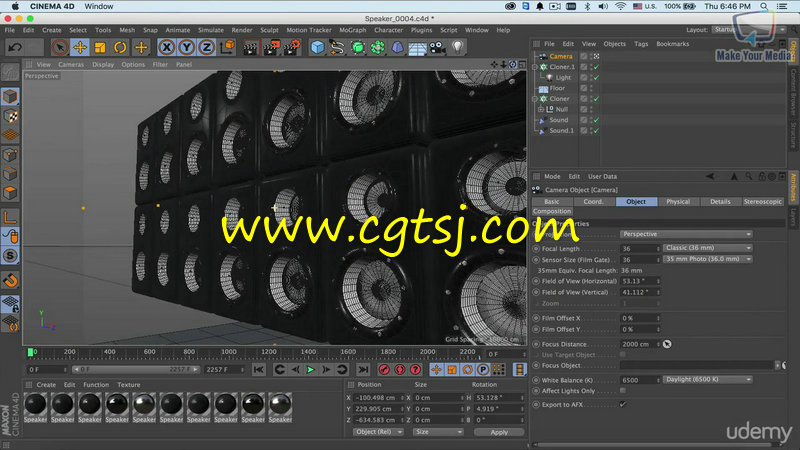The width and height of the screenshot is (800, 450).
Task: Click the timeline playhead at frame 0
Action: point(31,352)
